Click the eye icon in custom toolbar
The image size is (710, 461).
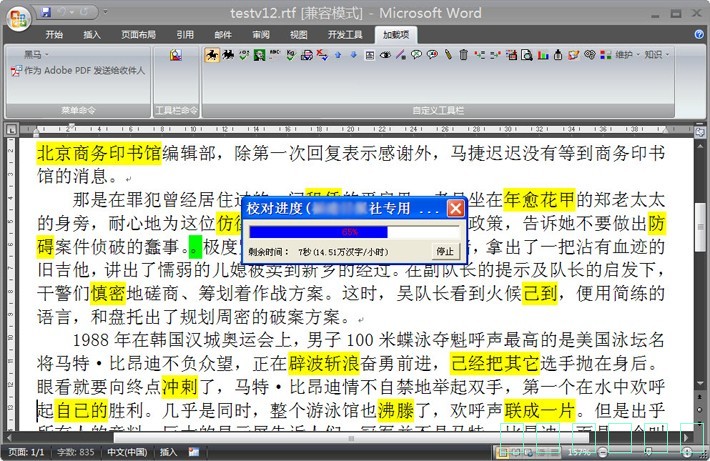point(385,55)
